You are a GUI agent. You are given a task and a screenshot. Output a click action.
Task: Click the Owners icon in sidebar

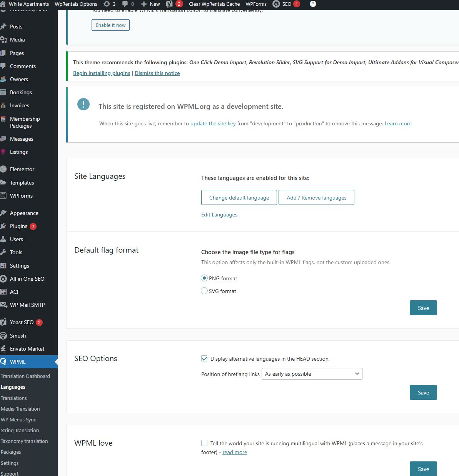(x=3, y=79)
